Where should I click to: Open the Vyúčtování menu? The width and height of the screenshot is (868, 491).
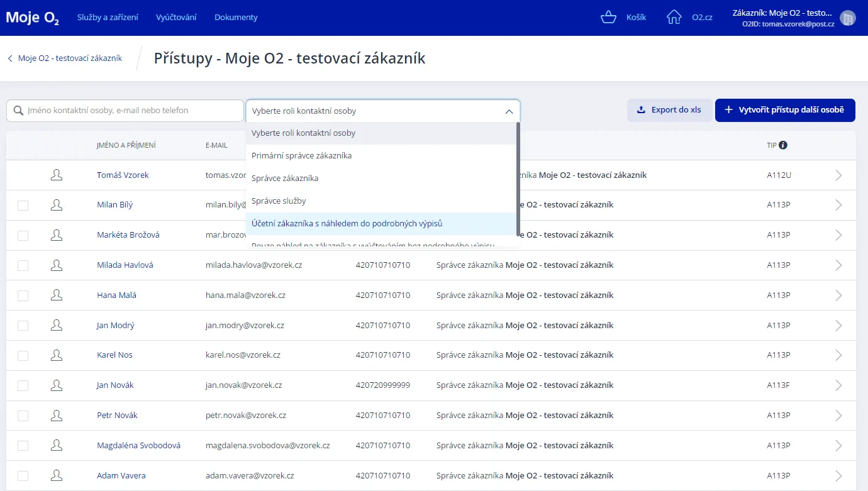pyautogui.click(x=176, y=18)
